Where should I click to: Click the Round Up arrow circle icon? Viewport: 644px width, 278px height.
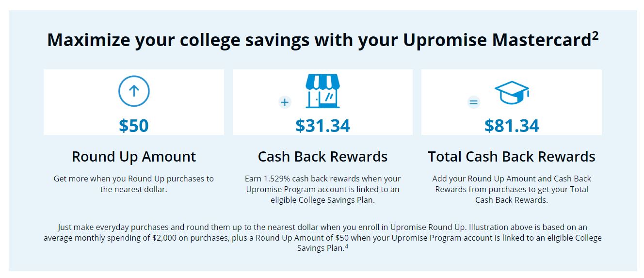[x=134, y=91]
